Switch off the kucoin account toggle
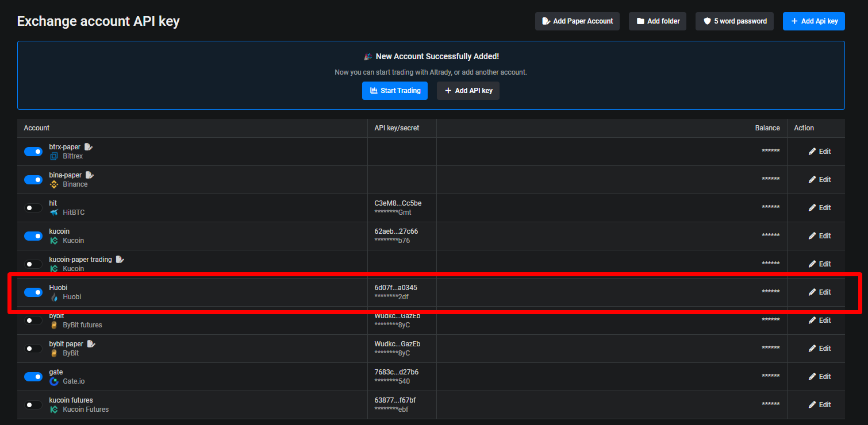This screenshot has width=868, height=425. pyautogui.click(x=33, y=236)
